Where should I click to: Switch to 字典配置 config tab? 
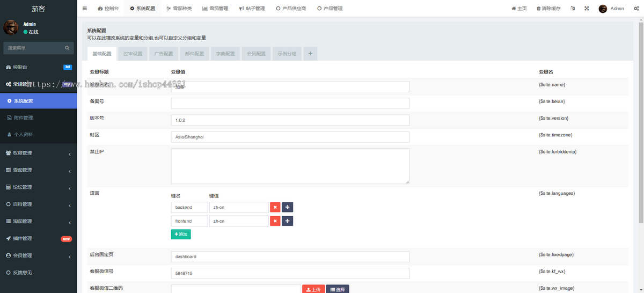[225, 54]
